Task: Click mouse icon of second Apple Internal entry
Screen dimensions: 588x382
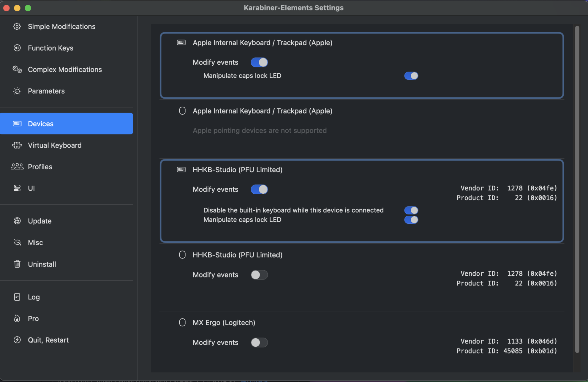Action: point(182,111)
